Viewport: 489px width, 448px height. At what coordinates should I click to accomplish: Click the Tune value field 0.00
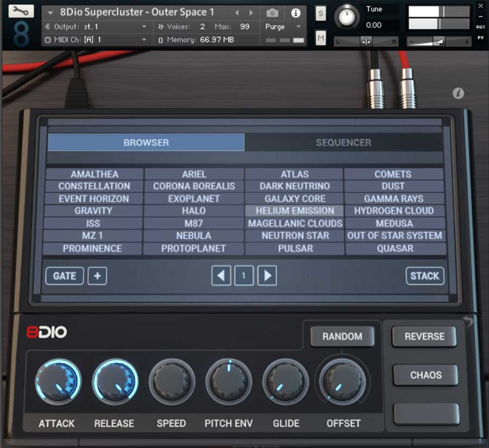coord(374,25)
